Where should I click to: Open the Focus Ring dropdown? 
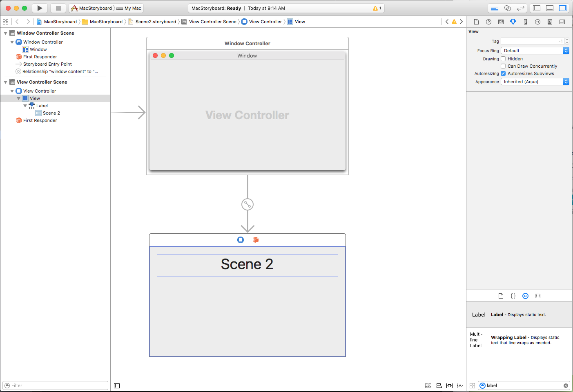(535, 50)
